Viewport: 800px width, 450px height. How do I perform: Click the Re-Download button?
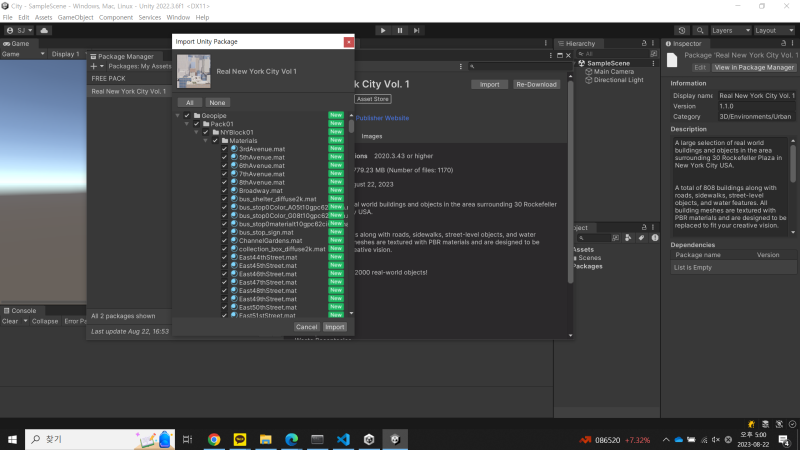[536, 84]
